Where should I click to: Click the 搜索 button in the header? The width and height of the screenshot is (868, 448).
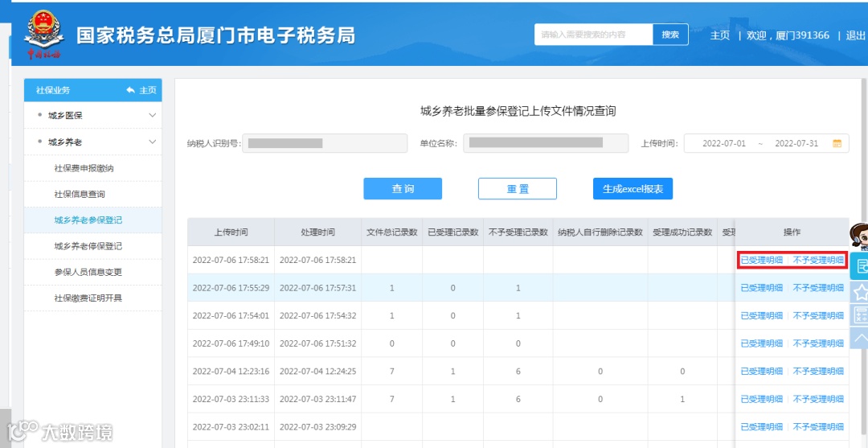[670, 35]
